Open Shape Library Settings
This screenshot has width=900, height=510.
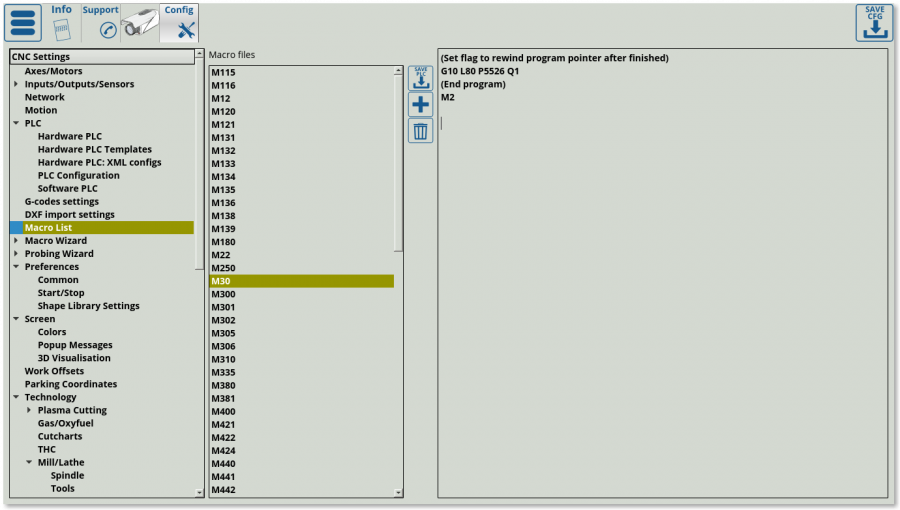tap(88, 306)
